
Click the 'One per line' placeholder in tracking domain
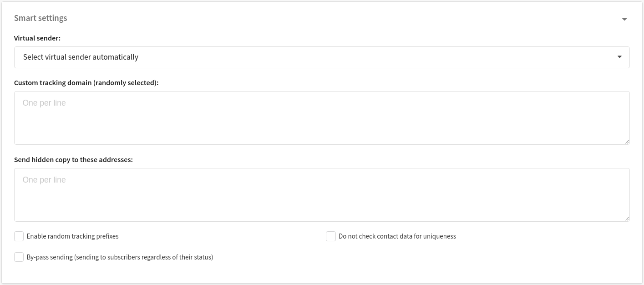[44, 103]
